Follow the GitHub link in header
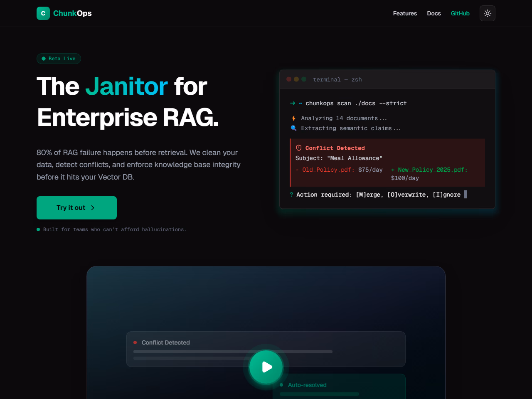 (460, 13)
